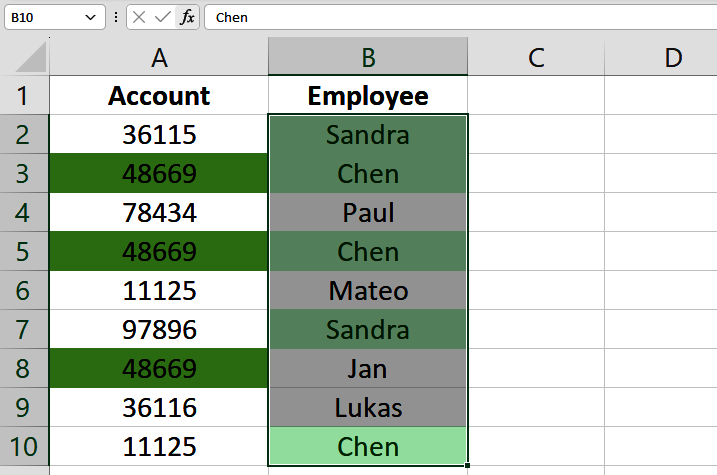Select row 1 header
Viewport: 717px width, 475px height.
click(24, 96)
